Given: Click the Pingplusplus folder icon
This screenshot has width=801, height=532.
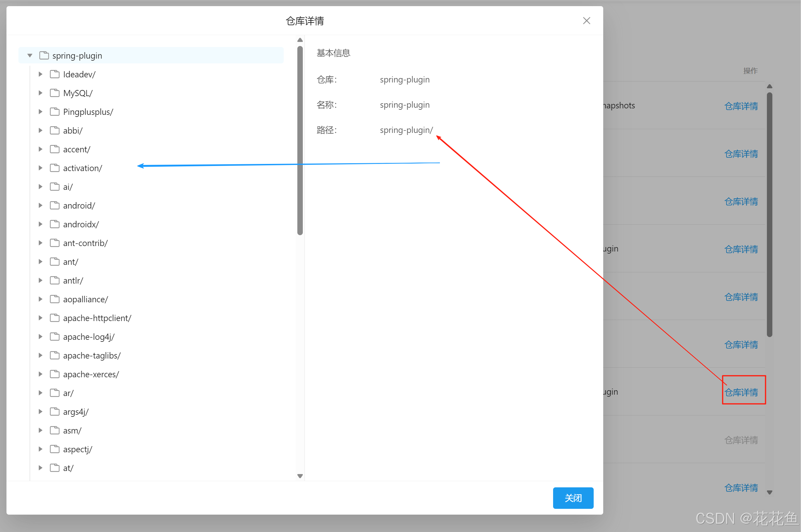Looking at the screenshot, I should tap(55, 112).
